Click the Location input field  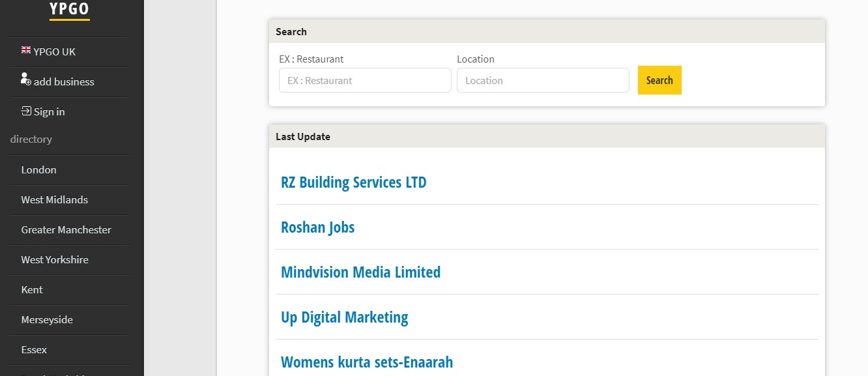pyautogui.click(x=543, y=80)
